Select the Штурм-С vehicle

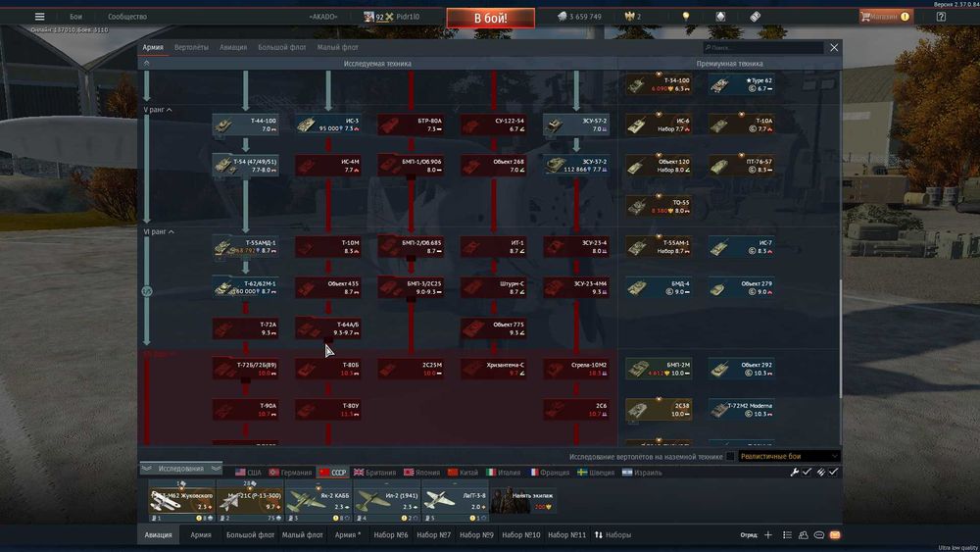pos(493,287)
